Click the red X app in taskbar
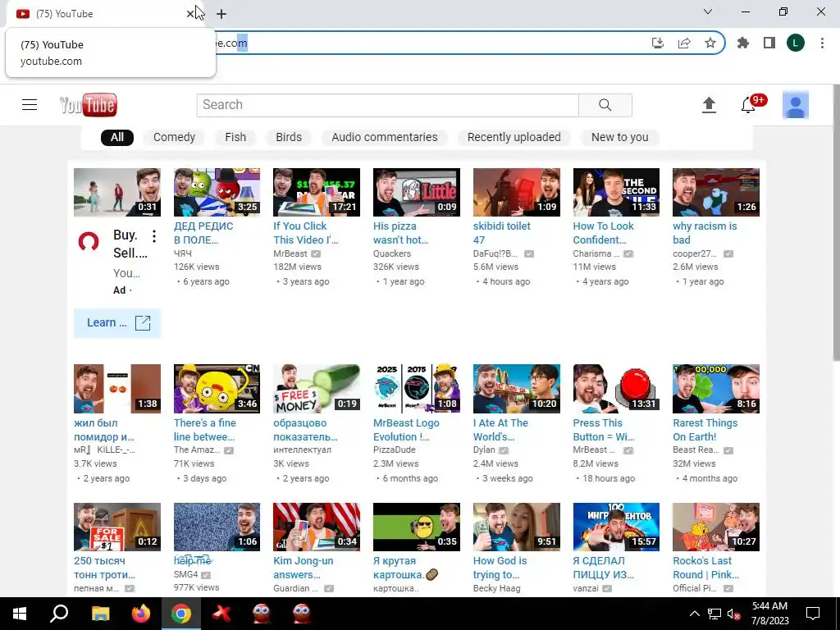 click(221, 614)
